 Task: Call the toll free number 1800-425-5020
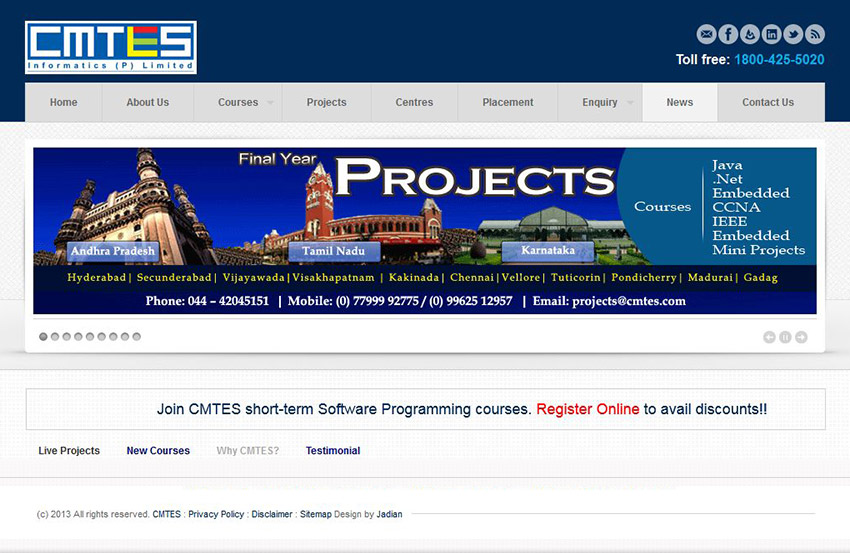(779, 60)
